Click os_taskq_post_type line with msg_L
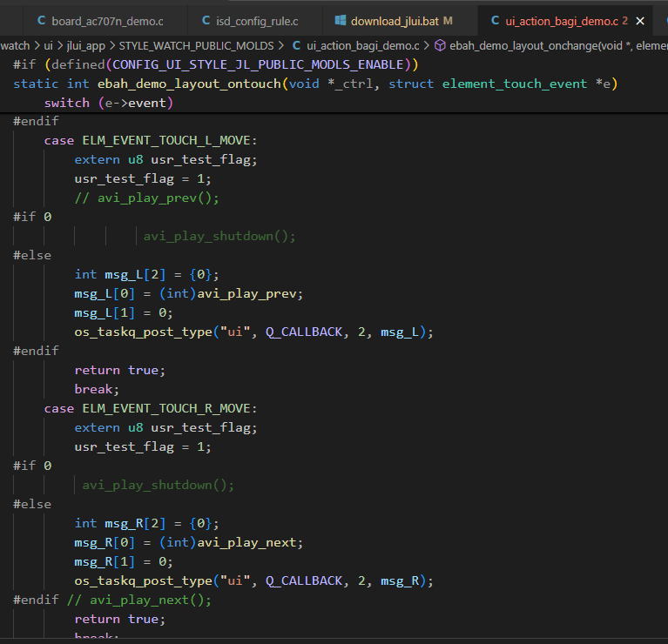Viewport: 668px width, 644px height. [254, 332]
